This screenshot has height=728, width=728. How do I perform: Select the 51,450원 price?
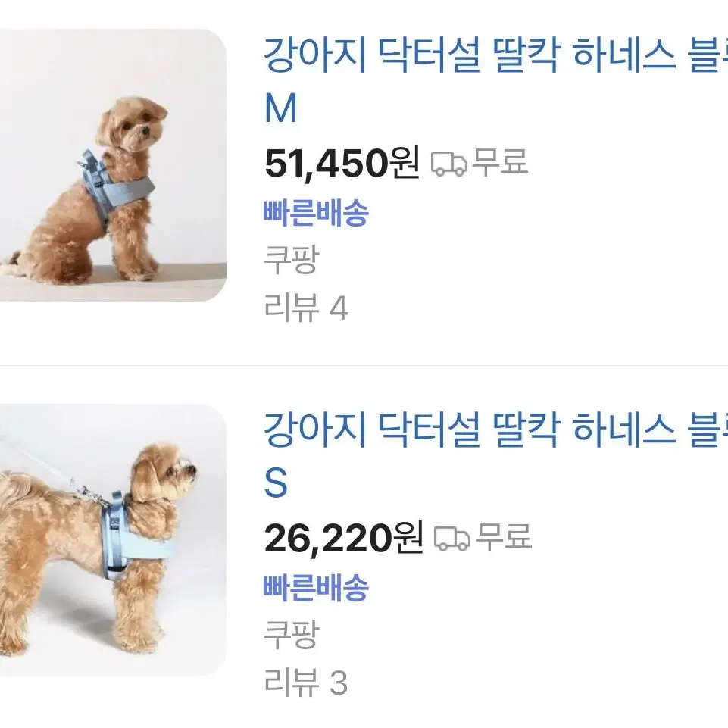pos(342,163)
